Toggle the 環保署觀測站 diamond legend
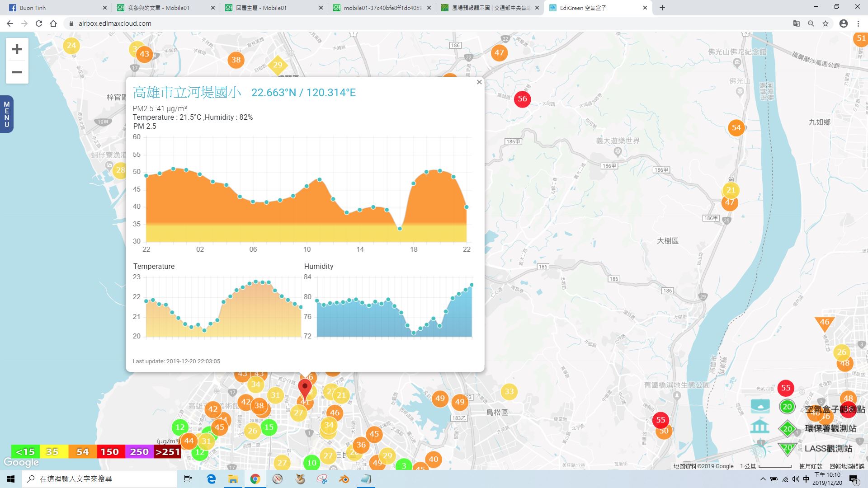Viewport: 868px width, 488px height. tap(788, 429)
